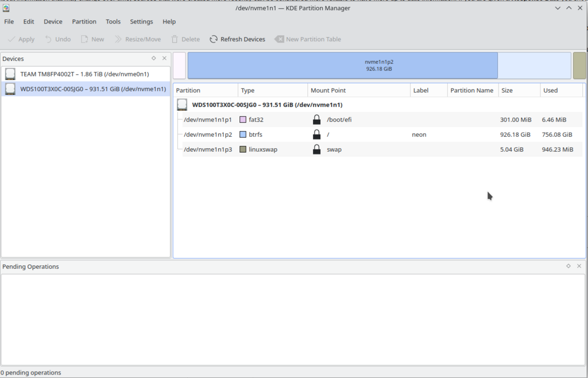Float the Devices panel via diamond icon
This screenshot has height=378, width=588.
coord(154,58)
